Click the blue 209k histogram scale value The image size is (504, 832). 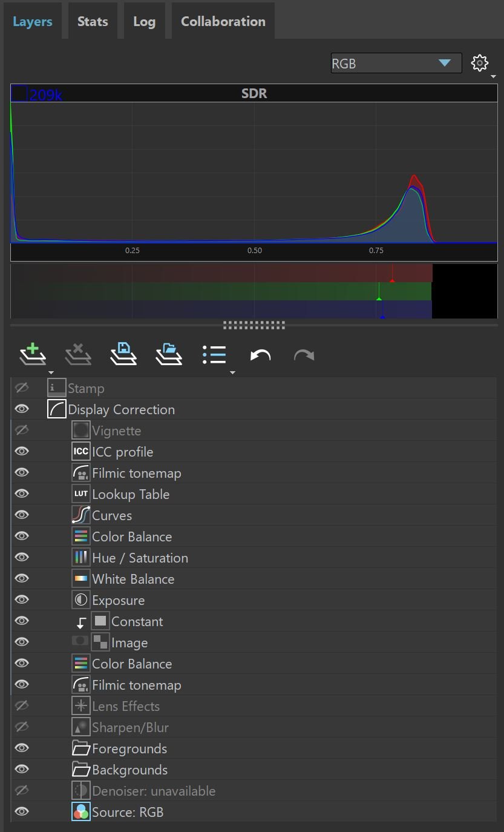46,95
